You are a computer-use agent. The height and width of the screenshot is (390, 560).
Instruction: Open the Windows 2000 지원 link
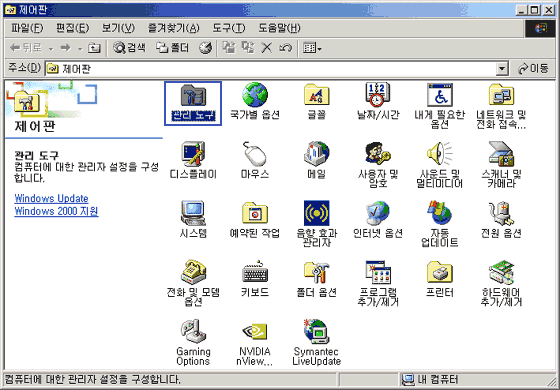click(56, 211)
